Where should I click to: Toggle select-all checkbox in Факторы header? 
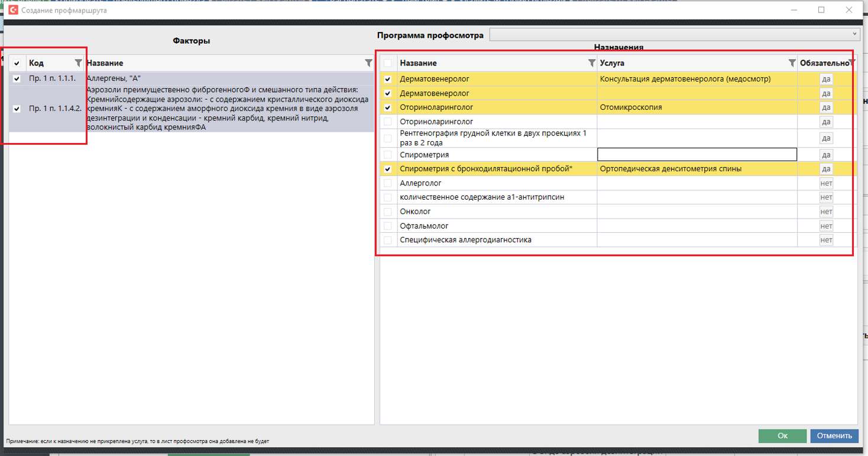[17, 63]
